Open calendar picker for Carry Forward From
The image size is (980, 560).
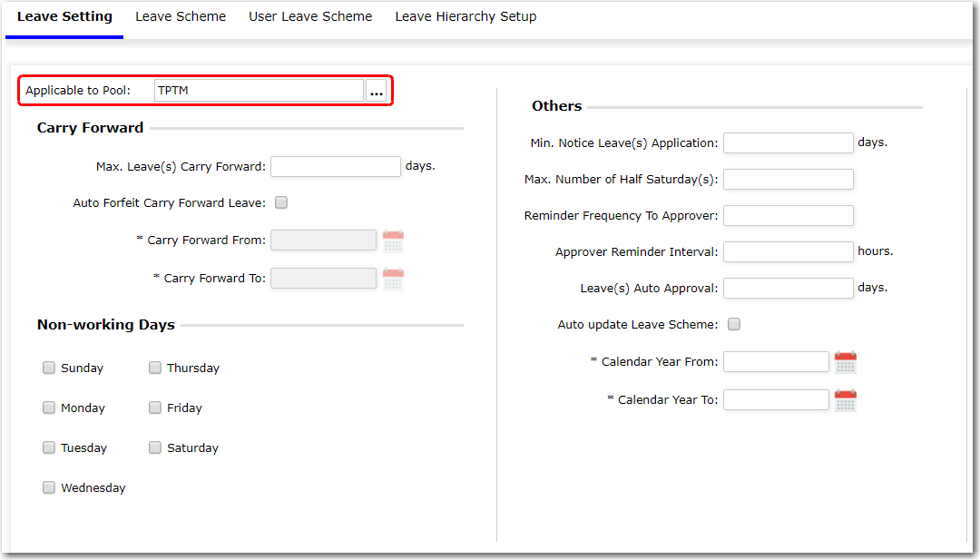(393, 241)
